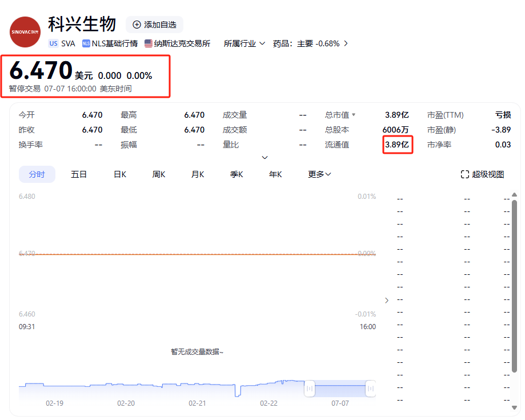The width and height of the screenshot is (525, 420).
Task: Expand the 所属行业 dropdown
Action: 245,43
